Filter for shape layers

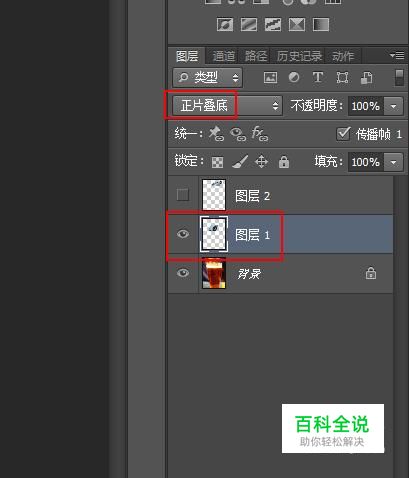pyautogui.click(x=342, y=78)
